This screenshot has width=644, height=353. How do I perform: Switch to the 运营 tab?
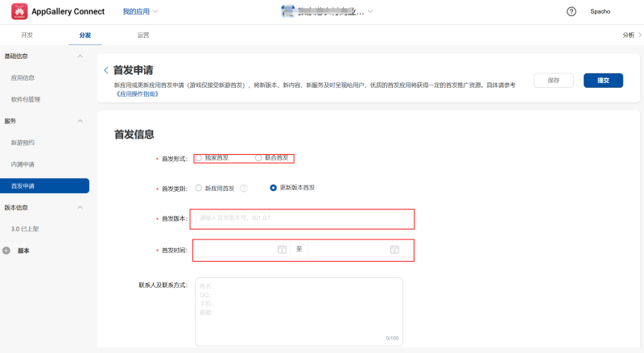(x=143, y=35)
